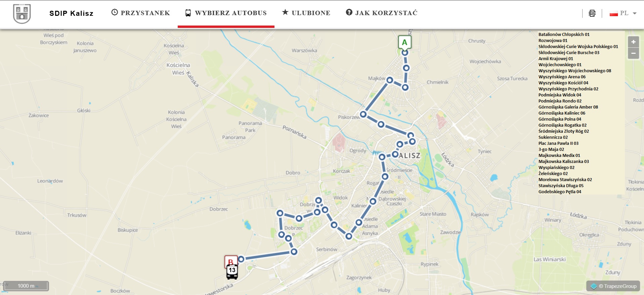Screen dimensions: 644x295
Task: Expand the PL language dropdown arrow
Action: pos(635,13)
